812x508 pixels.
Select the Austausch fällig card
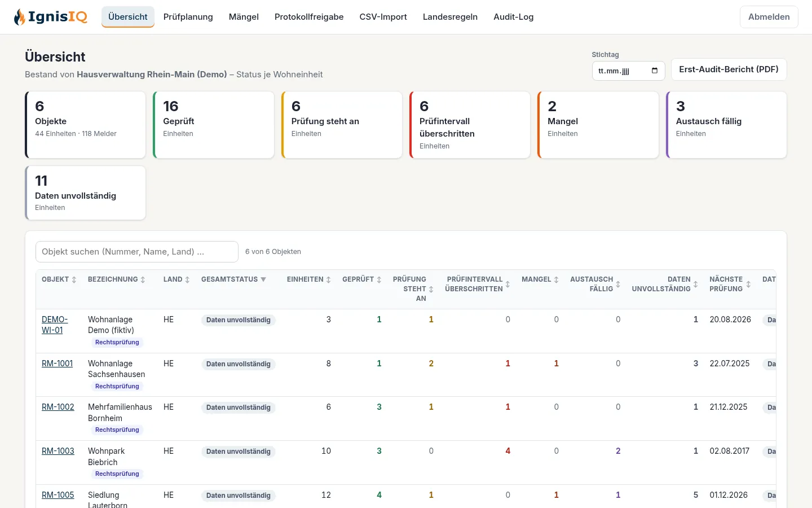[x=727, y=125]
